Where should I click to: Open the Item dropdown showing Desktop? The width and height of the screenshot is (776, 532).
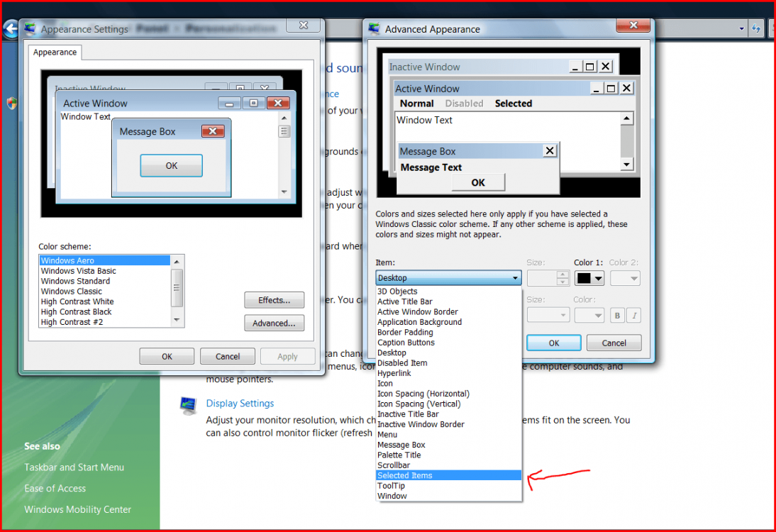pyautogui.click(x=448, y=277)
